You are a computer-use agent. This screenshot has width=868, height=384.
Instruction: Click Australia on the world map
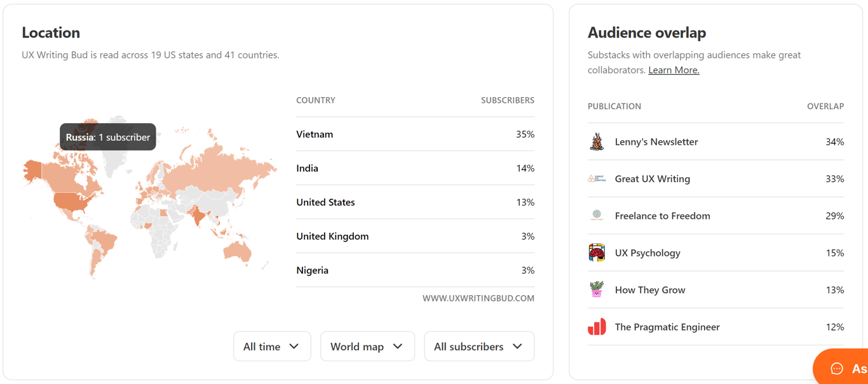pyautogui.click(x=238, y=252)
